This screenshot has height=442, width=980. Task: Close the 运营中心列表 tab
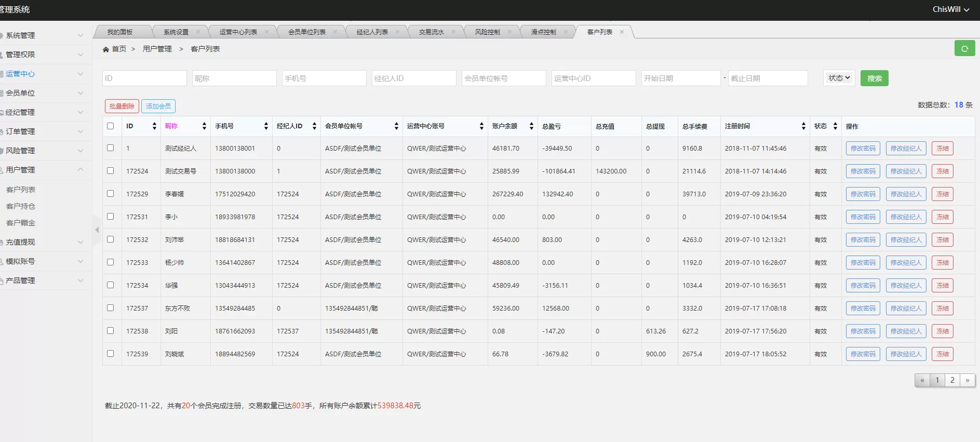266,32
